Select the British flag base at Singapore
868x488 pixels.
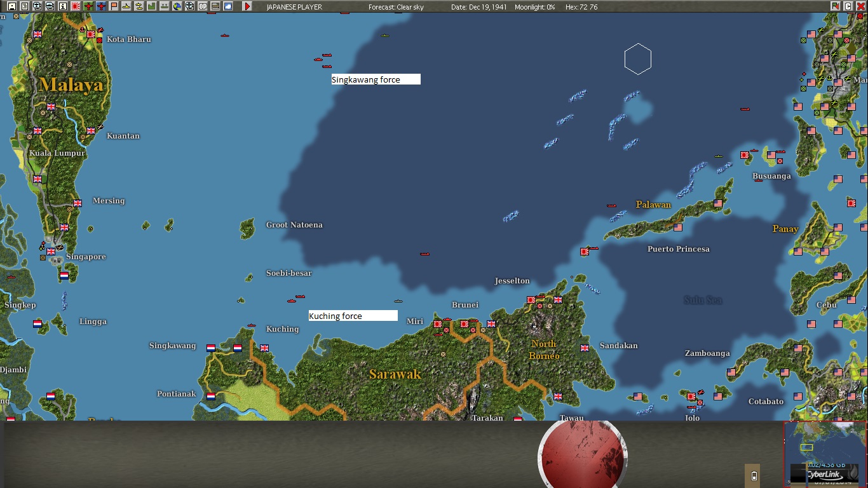(x=51, y=252)
